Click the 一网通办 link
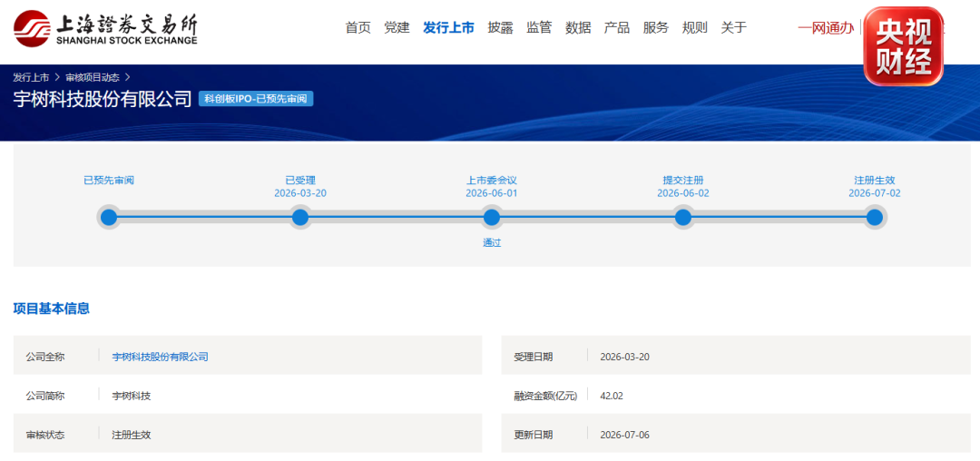This screenshot has height=461, width=980. [x=826, y=27]
